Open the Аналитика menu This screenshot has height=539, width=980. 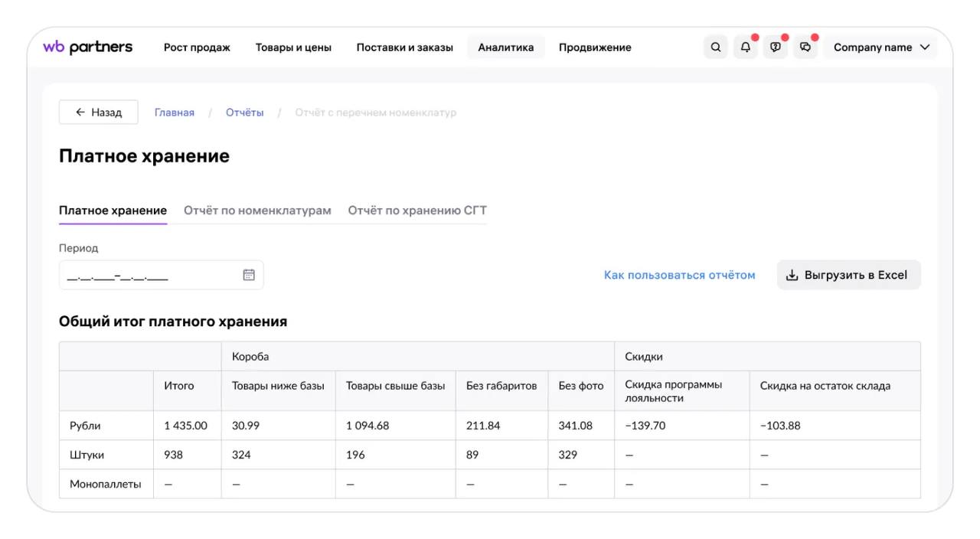click(x=506, y=47)
